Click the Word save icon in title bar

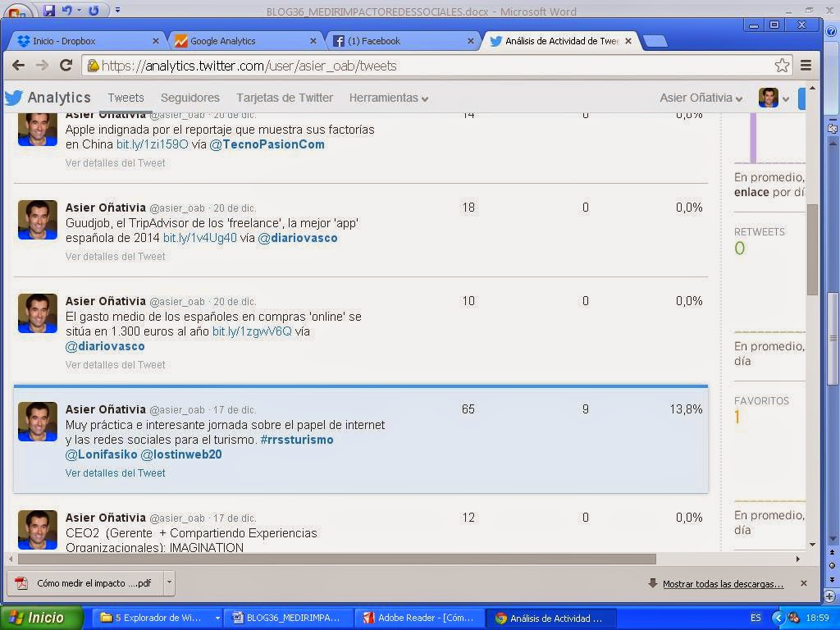tap(49, 10)
